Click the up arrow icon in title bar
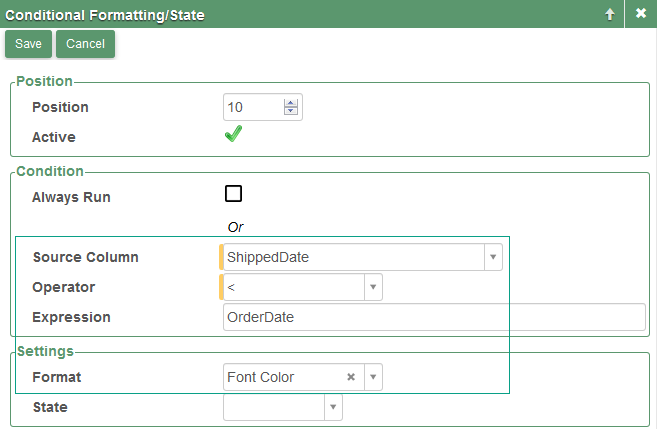 coord(609,14)
